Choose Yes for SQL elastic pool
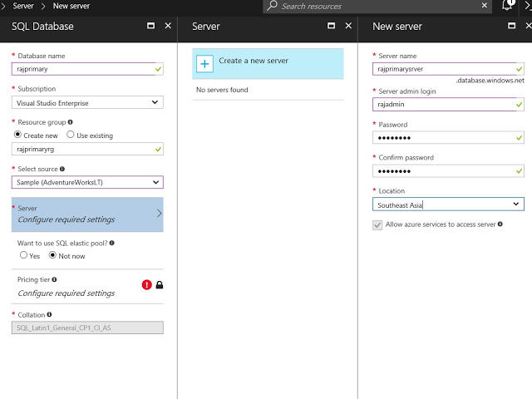Viewport: 532px width, 399px height. pos(23,255)
